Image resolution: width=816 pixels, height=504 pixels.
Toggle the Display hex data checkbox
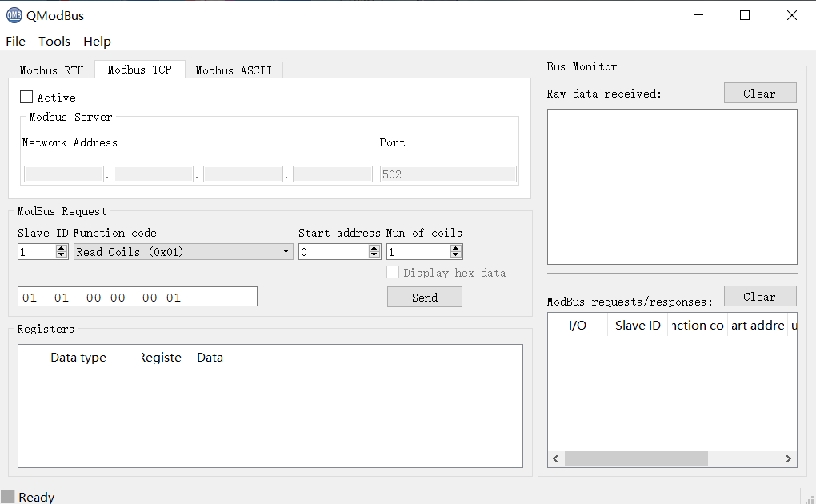393,273
